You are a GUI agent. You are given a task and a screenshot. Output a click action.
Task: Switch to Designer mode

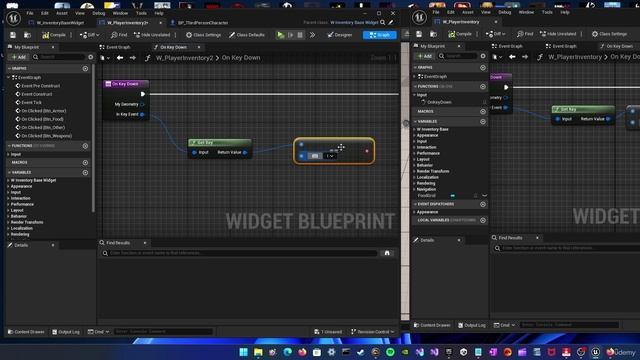pyautogui.click(x=340, y=35)
